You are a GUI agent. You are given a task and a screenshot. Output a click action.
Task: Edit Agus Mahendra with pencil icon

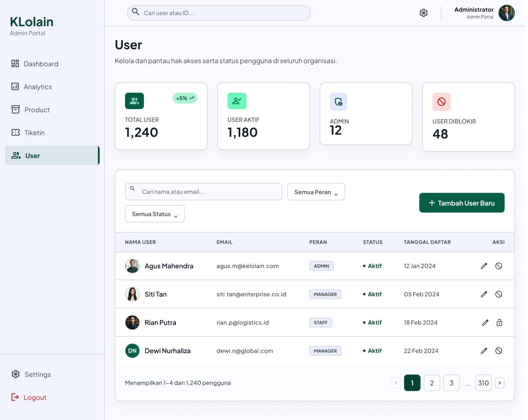tap(484, 266)
